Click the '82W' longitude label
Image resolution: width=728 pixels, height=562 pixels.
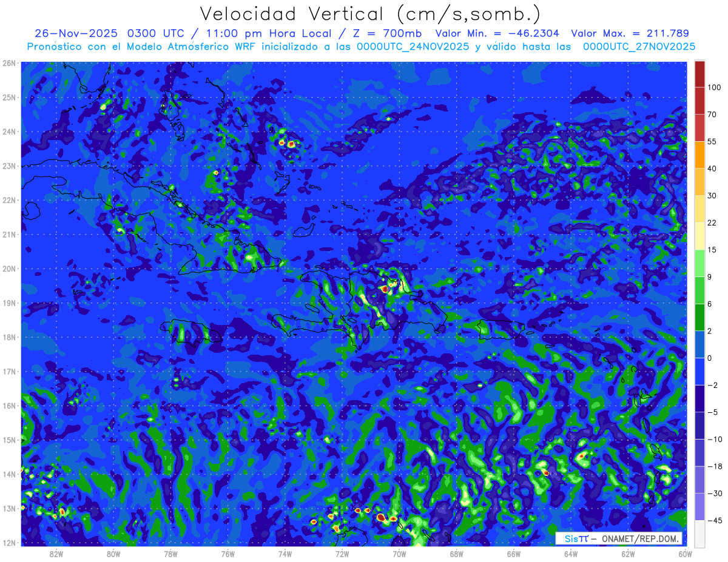point(56,554)
